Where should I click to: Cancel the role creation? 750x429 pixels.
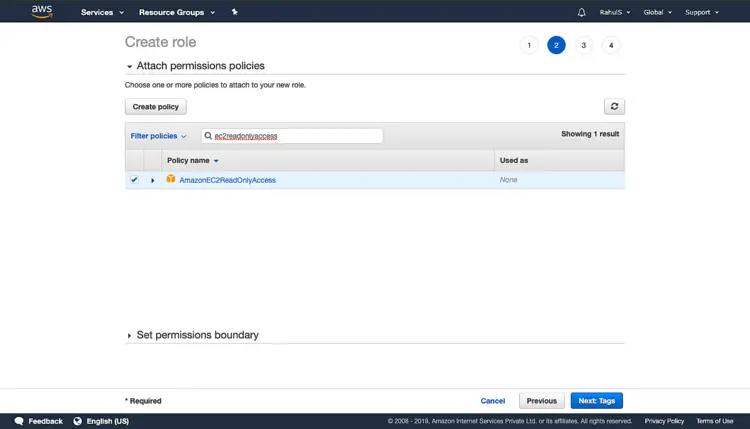[493, 401]
